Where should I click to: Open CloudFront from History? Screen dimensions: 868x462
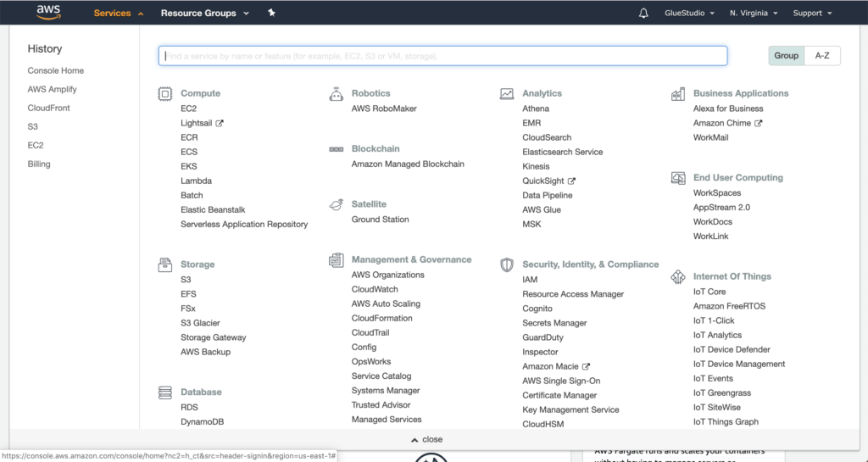click(48, 108)
